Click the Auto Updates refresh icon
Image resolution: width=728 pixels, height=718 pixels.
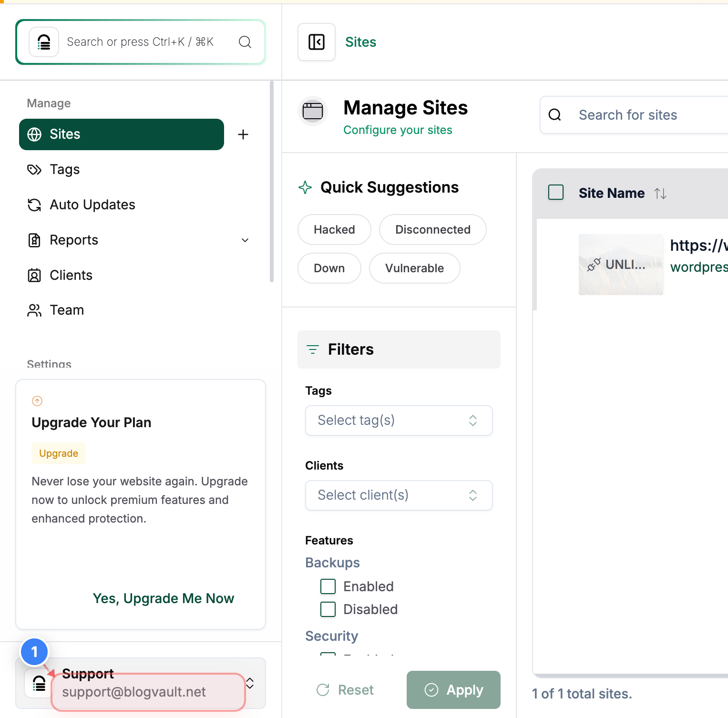point(34,205)
